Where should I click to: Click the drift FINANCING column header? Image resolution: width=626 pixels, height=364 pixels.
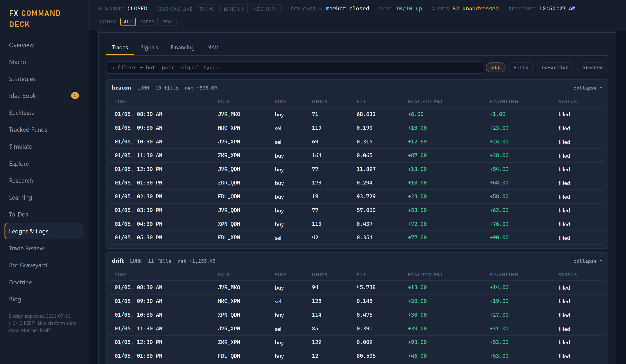click(503, 275)
